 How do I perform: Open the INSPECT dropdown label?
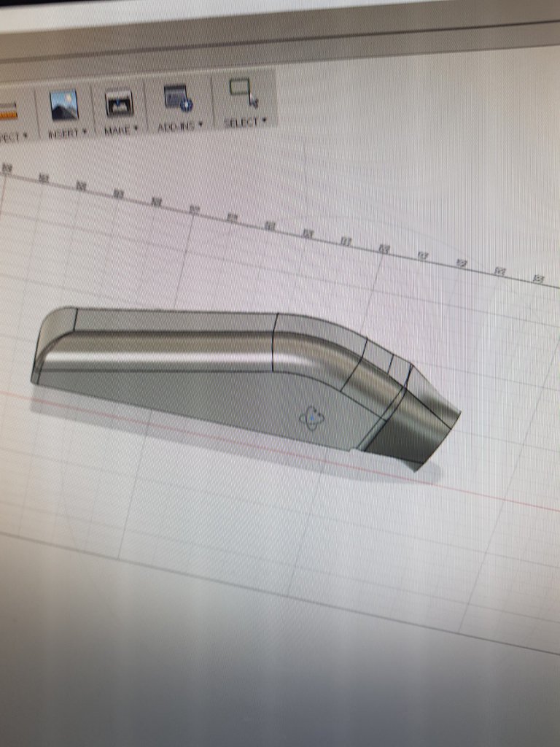12,136
